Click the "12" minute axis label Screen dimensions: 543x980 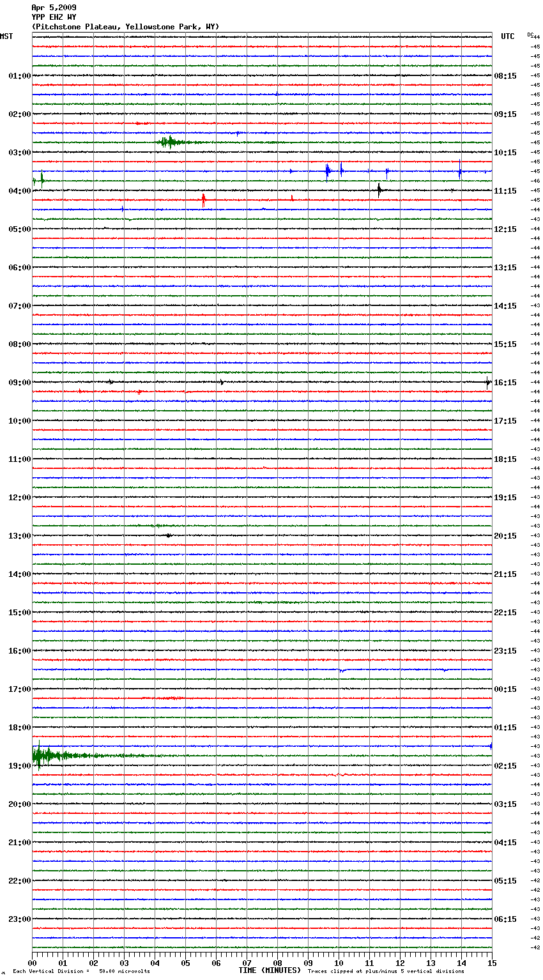[x=400, y=963]
